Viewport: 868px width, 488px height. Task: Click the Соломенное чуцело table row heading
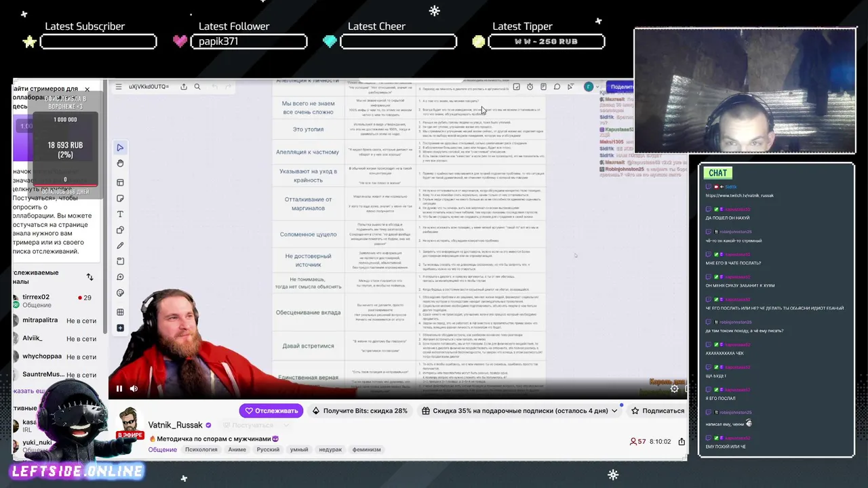[309, 235]
